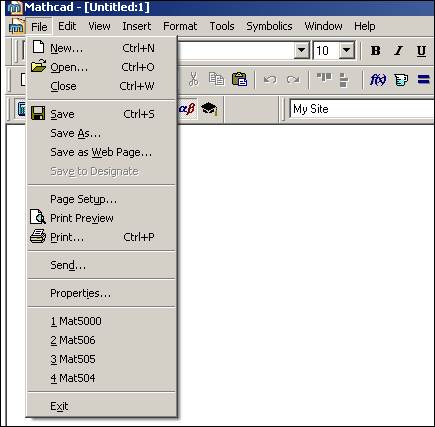Screen dimensions: 435x427
Task: Select Exit in the File menu
Action: point(101,406)
